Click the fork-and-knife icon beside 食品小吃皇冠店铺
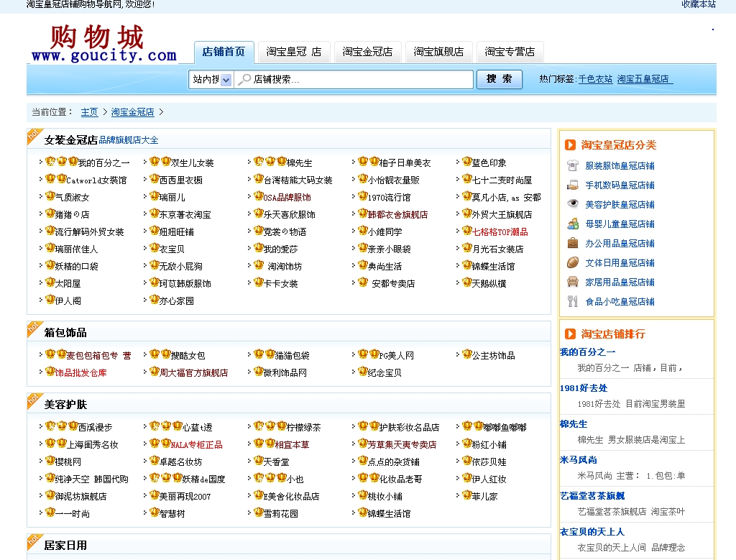 click(573, 301)
